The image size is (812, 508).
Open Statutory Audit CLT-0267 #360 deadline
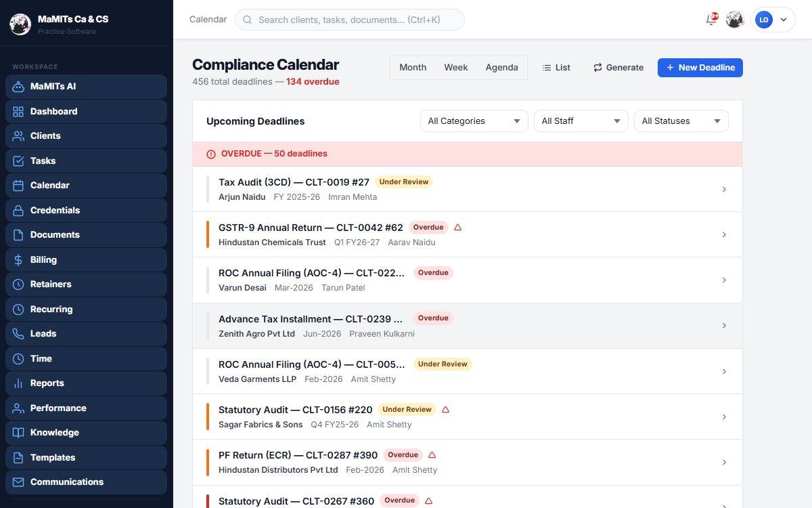point(468,498)
